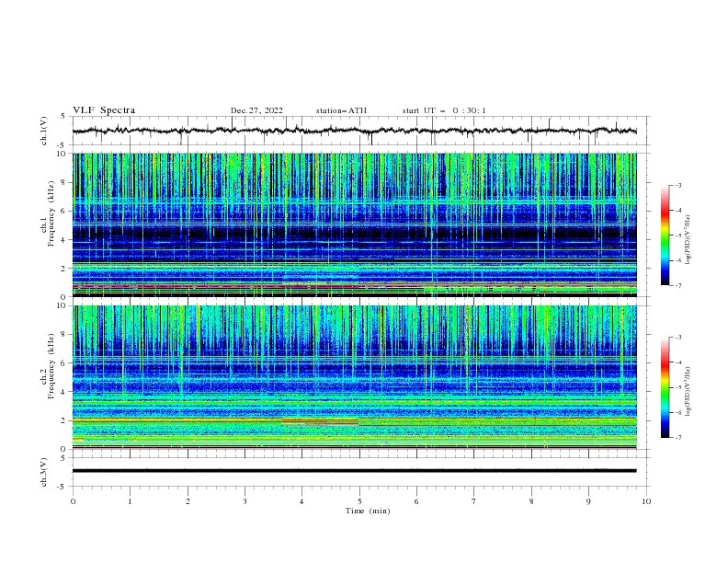Click time axis tick label "1"
Screen dimensions: 728x563
[x=131, y=501]
